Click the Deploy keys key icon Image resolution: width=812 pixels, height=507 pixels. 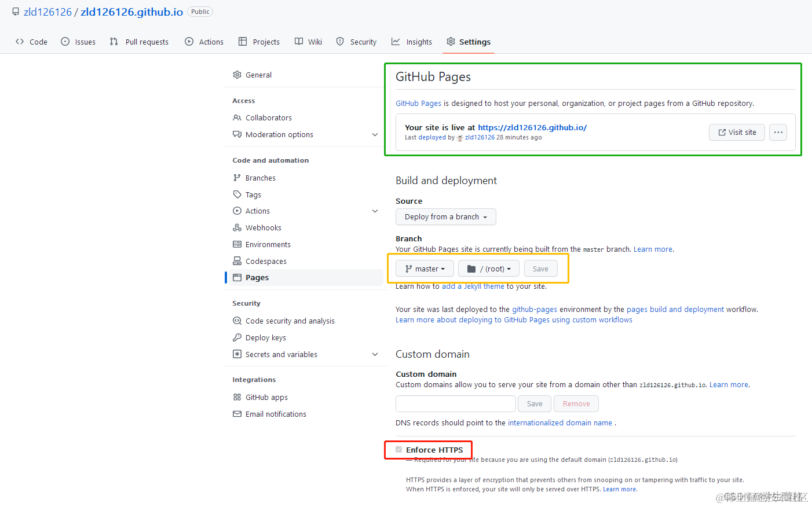[x=237, y=337]
